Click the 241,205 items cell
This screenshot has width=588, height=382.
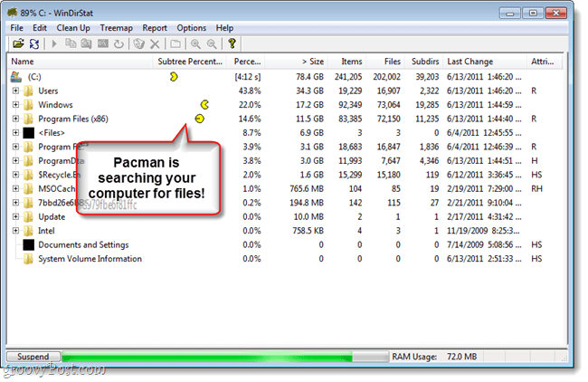348,77
